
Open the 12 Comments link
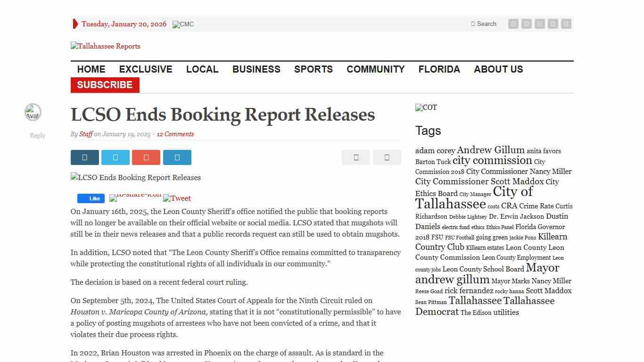click(175, 134)
